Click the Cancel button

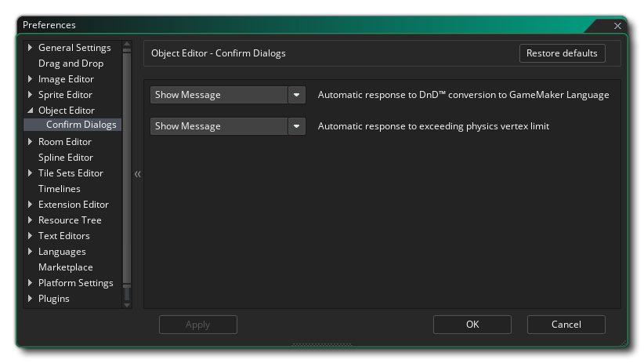tap(566, 325)
